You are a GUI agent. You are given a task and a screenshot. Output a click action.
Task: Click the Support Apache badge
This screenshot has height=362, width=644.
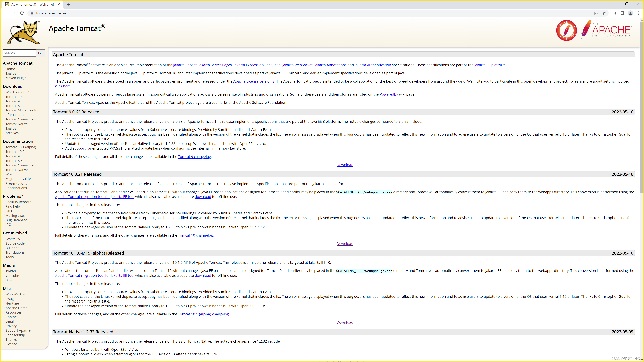(x=567, y=30)
